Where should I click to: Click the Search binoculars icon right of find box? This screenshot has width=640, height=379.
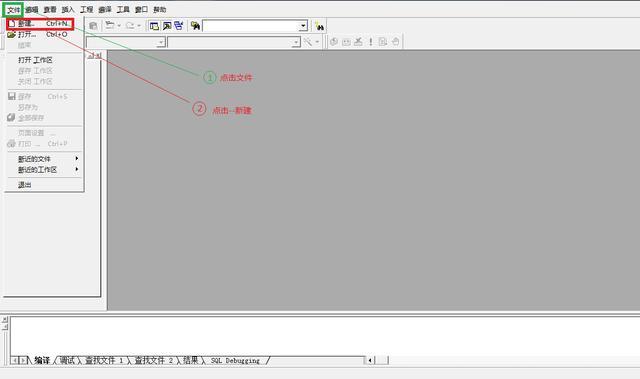[319, 27]
